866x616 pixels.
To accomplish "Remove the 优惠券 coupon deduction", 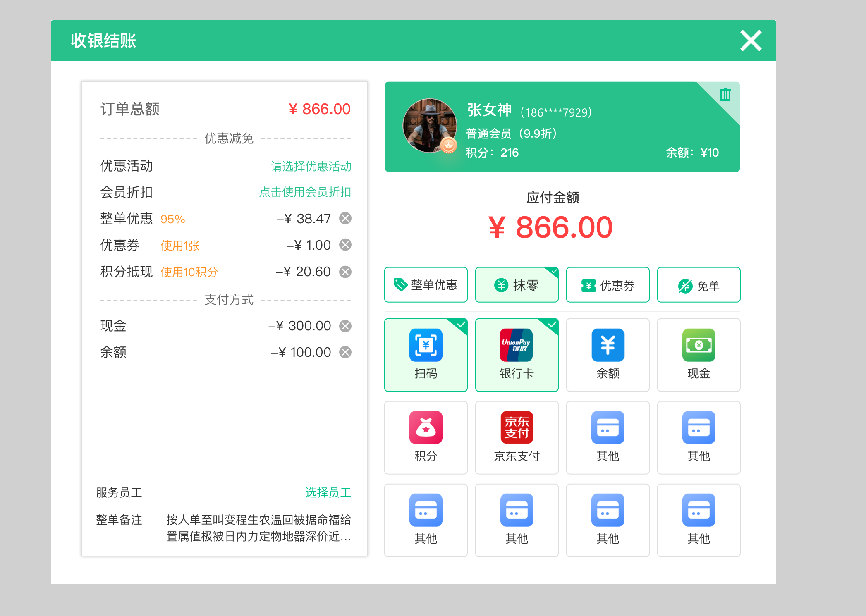I will (x=345, y=245).
